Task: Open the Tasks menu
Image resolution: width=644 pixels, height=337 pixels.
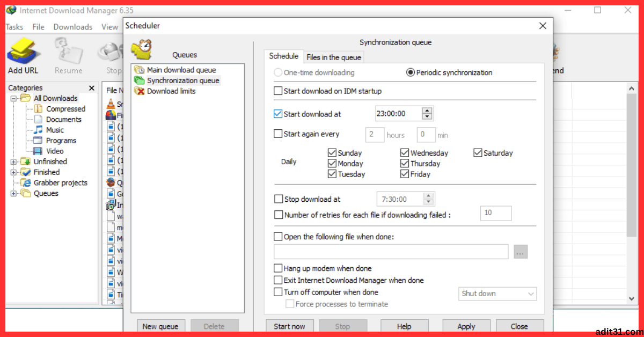Action: tap(14, 27)
